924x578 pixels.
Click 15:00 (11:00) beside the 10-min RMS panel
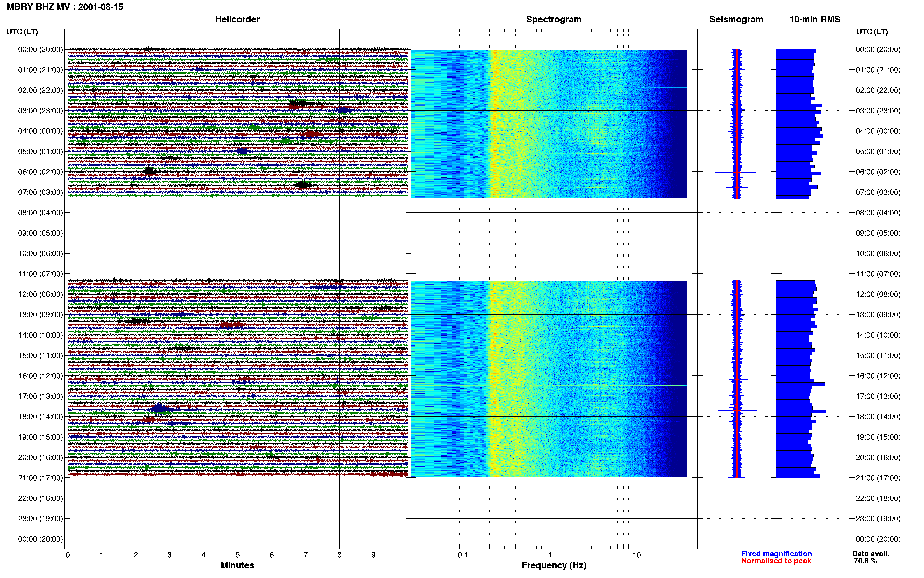(878, 356)
